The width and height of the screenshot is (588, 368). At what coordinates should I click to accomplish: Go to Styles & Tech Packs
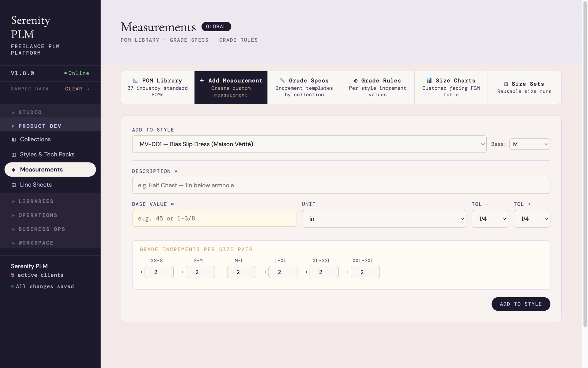pos(50,155)
